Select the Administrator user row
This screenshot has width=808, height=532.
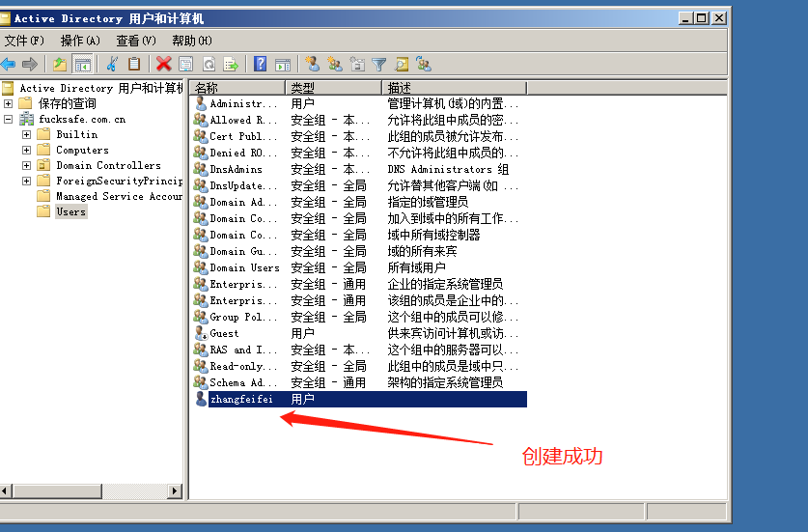(359, 103)
